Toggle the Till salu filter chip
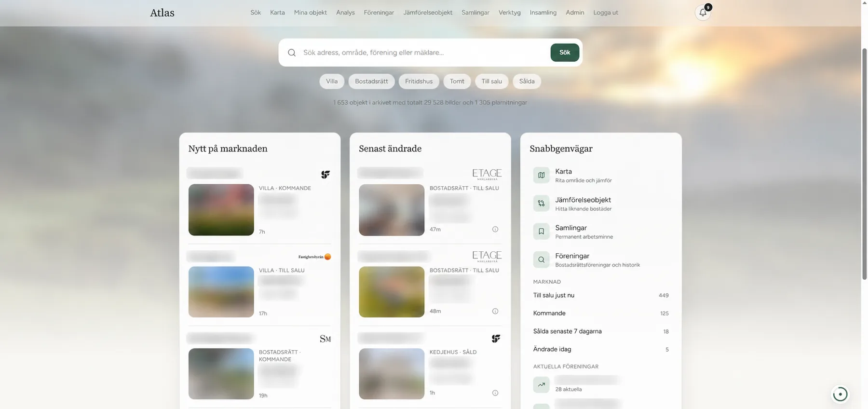Screen dimensions: 868x409 click(x=491, y=81)
